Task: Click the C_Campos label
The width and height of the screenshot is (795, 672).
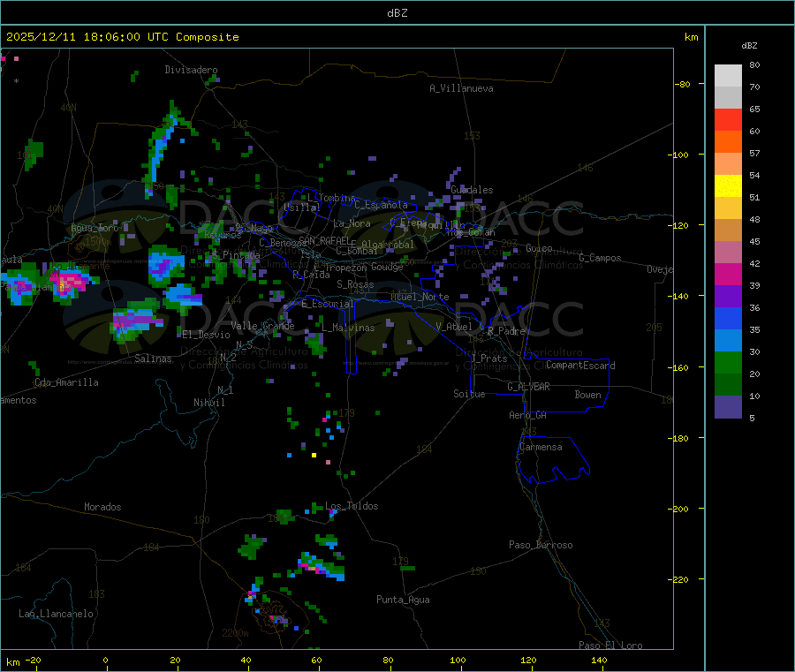Action: click(600, 258)
